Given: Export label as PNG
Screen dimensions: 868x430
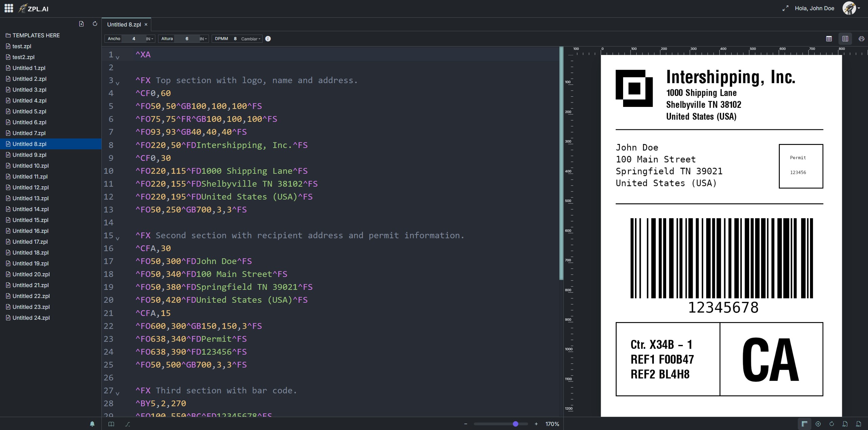Looking at the screenshot, I should [859, 424].
